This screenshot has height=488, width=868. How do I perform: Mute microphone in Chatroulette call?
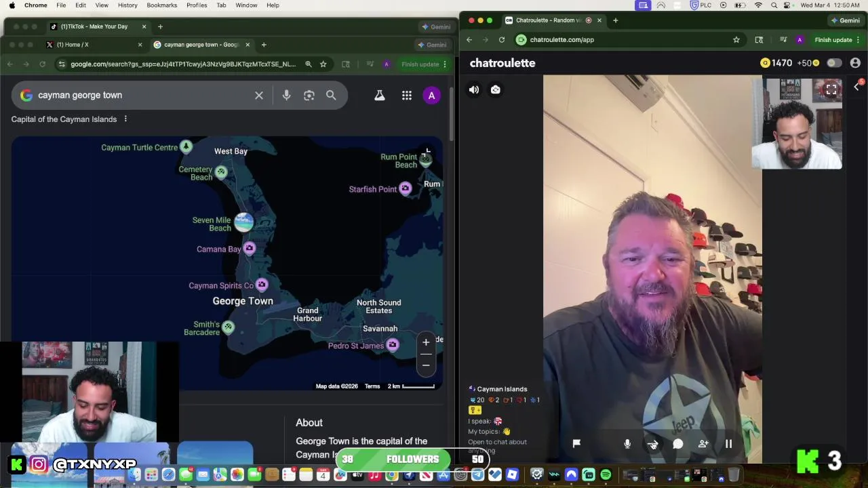coord(627,444)
